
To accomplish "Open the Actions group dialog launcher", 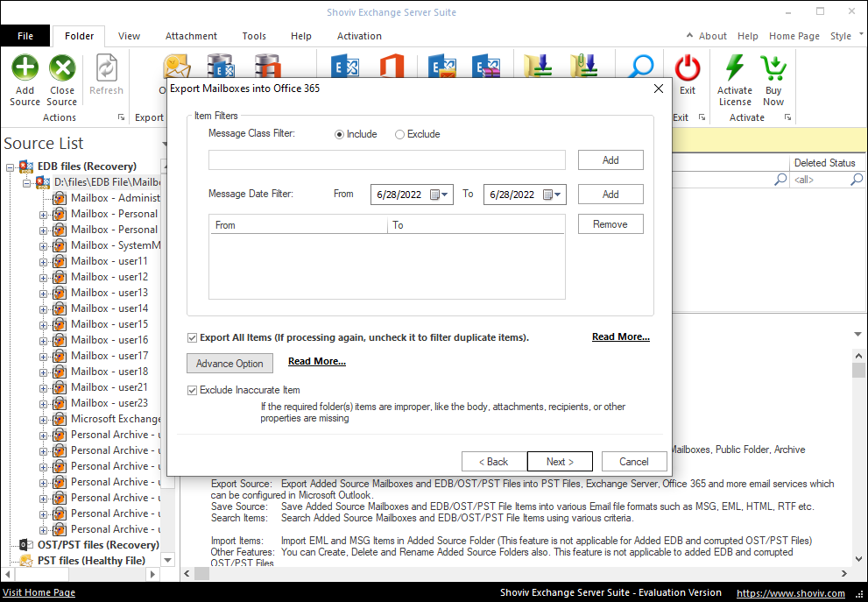I will (121, 117).
